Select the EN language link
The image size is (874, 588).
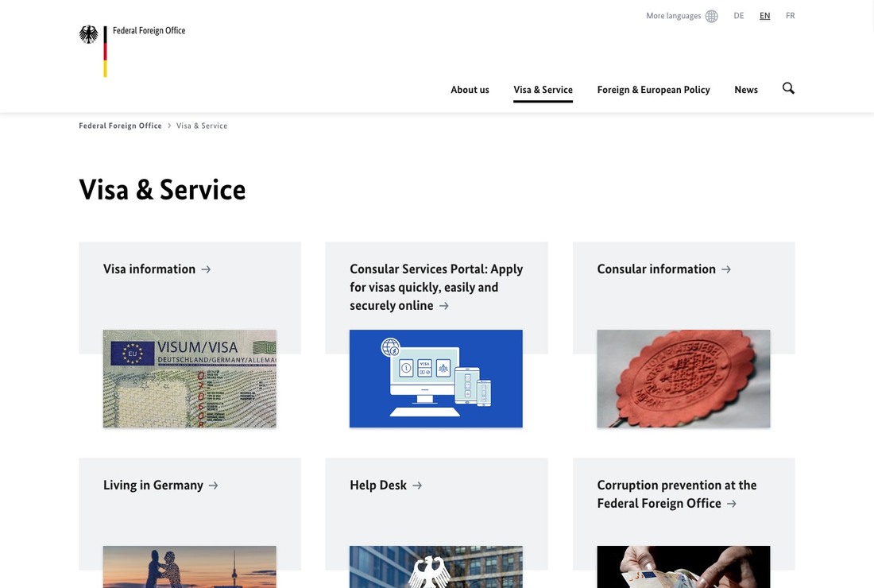point(764,16)
